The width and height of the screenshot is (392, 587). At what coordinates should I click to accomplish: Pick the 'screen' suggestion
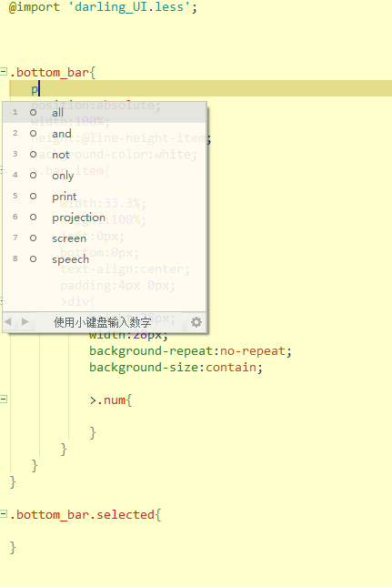coord(105,238)
